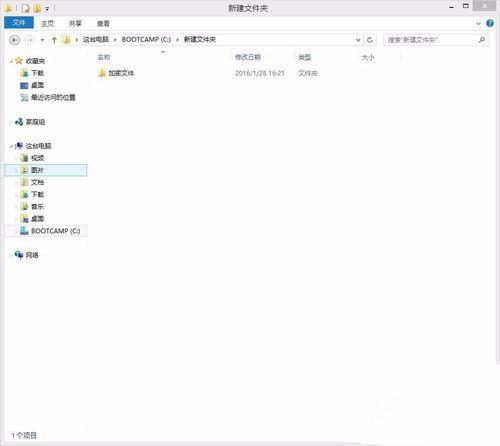The image size is (500, 446).
Task: Switch to the 查看 ribbon tab
Action: 103,23
